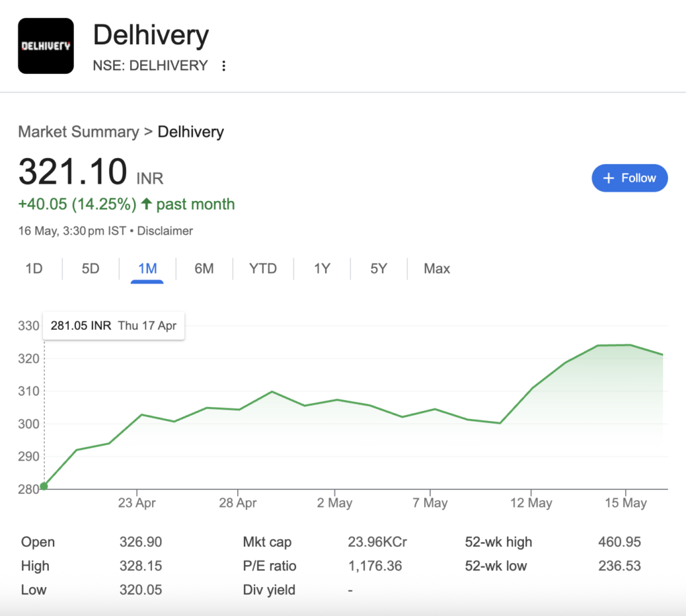Click the P/E ratio value 1,176.36

click(x=375, y=566)
